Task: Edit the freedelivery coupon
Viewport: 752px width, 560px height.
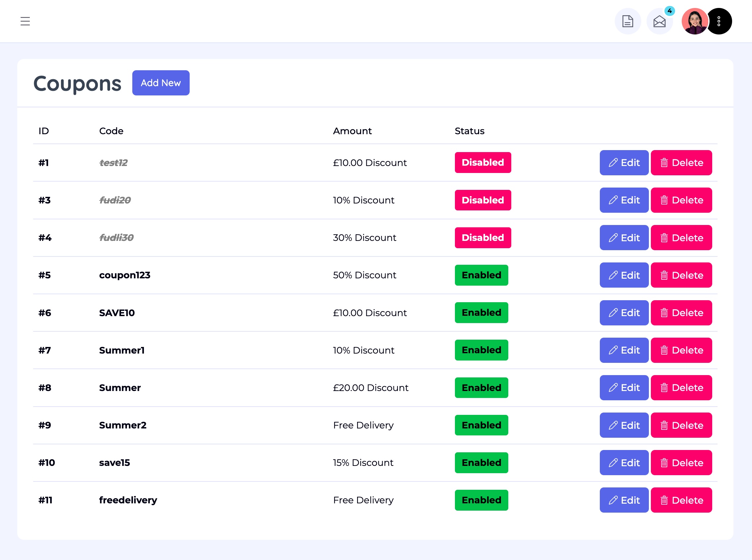Action: (623, 500)
